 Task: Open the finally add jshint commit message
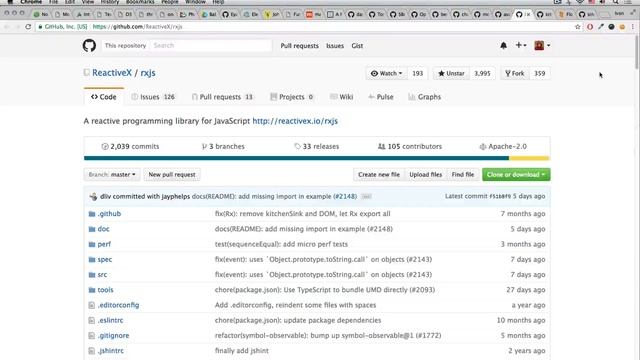(242, 351)
